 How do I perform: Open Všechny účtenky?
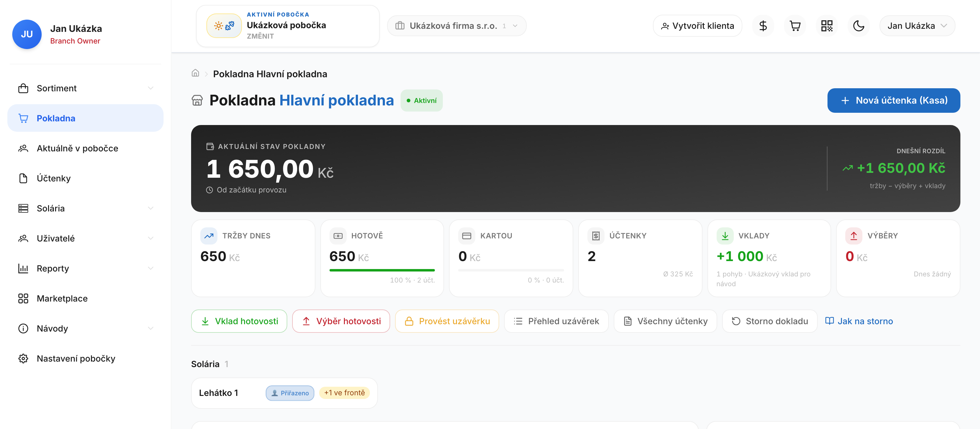pos(665,321)
